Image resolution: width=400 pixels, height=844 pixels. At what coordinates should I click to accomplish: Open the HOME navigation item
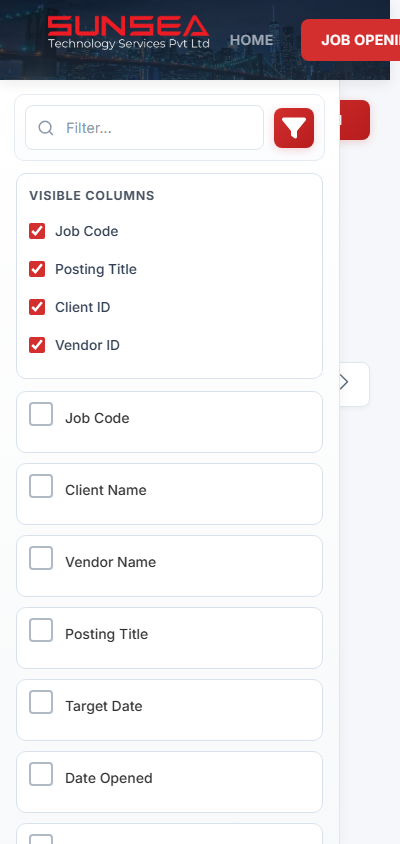tap(251, 40)
